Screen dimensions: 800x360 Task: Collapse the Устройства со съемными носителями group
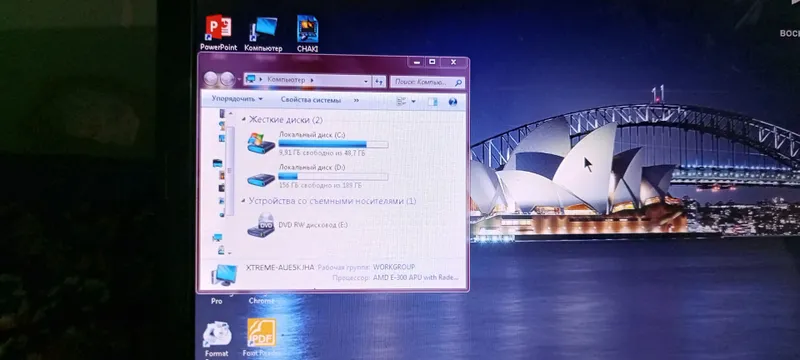coord(243,201)
